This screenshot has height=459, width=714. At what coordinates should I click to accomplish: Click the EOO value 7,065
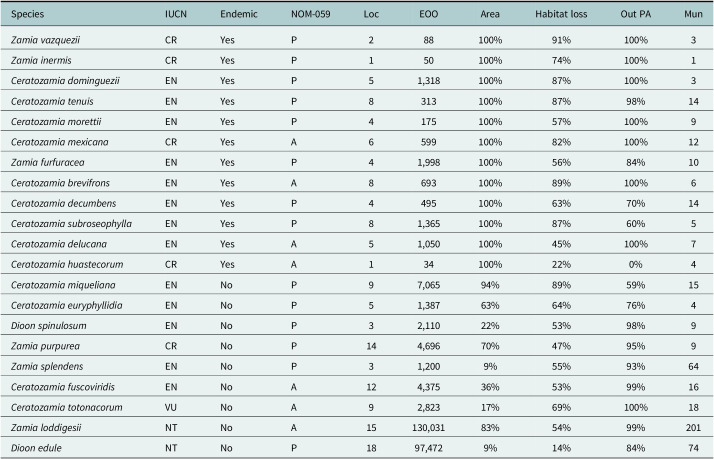pos(428,285)
